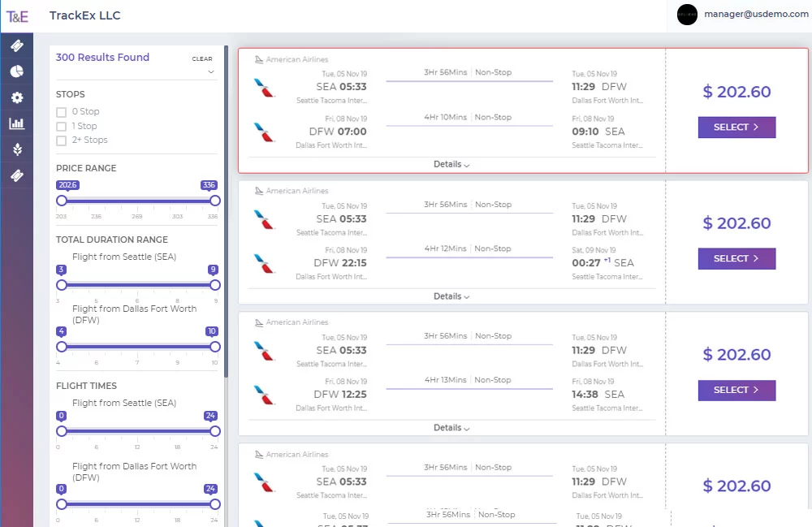Image resolution: width=812 pixels, height=527 pixels.
Task: Click the user avatar beside manager@usdemo.com
Action: click(687, 15)
